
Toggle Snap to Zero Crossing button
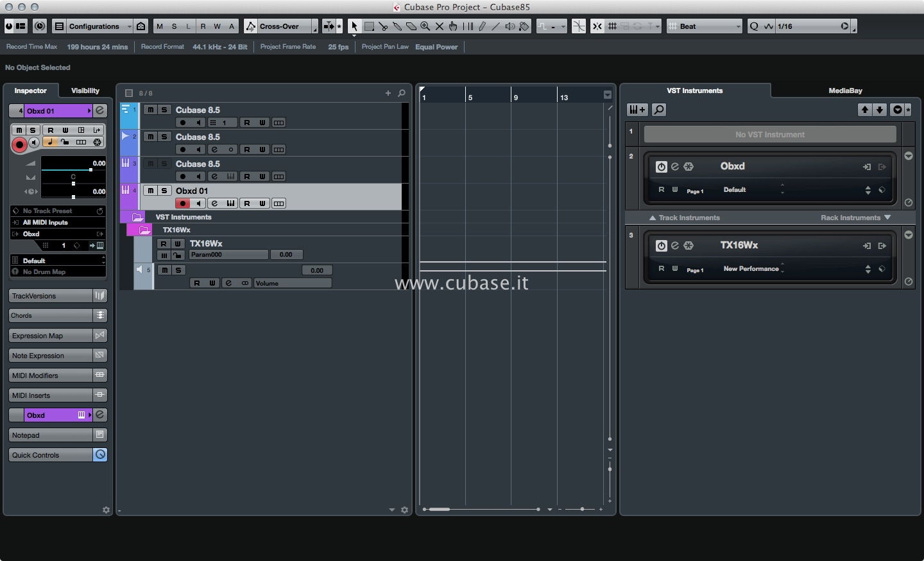pos(579,26)
